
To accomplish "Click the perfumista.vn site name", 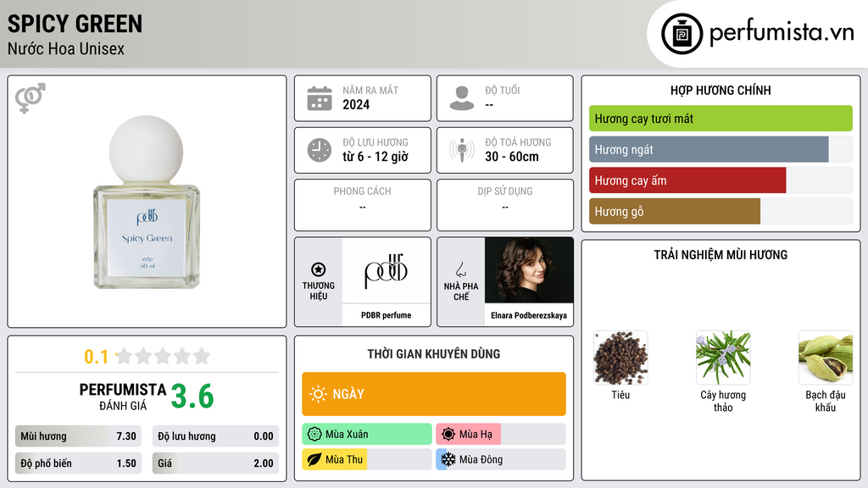I will 782,33.
